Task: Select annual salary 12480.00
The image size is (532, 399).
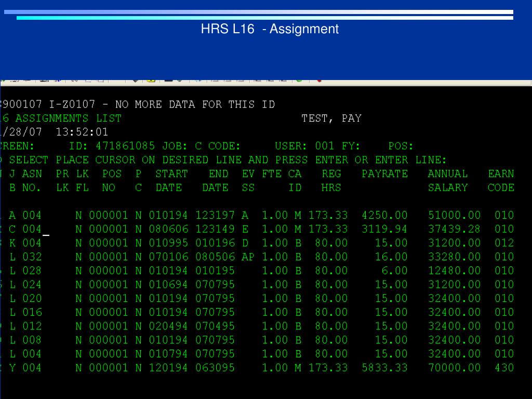Action: tap(454, 271)
